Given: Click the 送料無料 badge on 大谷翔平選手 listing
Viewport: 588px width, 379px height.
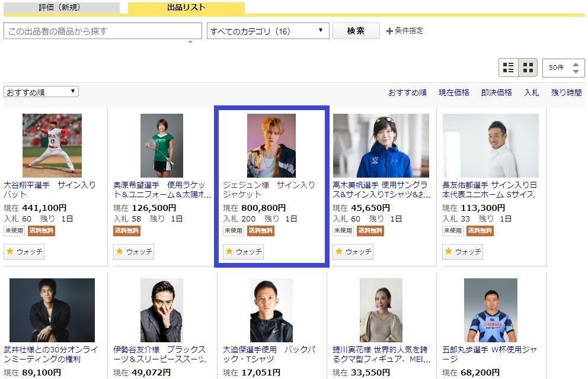Looking at the screenshot, I should coord(41,231).
